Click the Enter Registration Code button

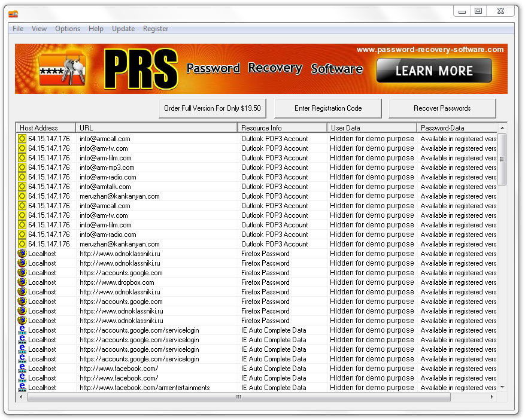328,108
